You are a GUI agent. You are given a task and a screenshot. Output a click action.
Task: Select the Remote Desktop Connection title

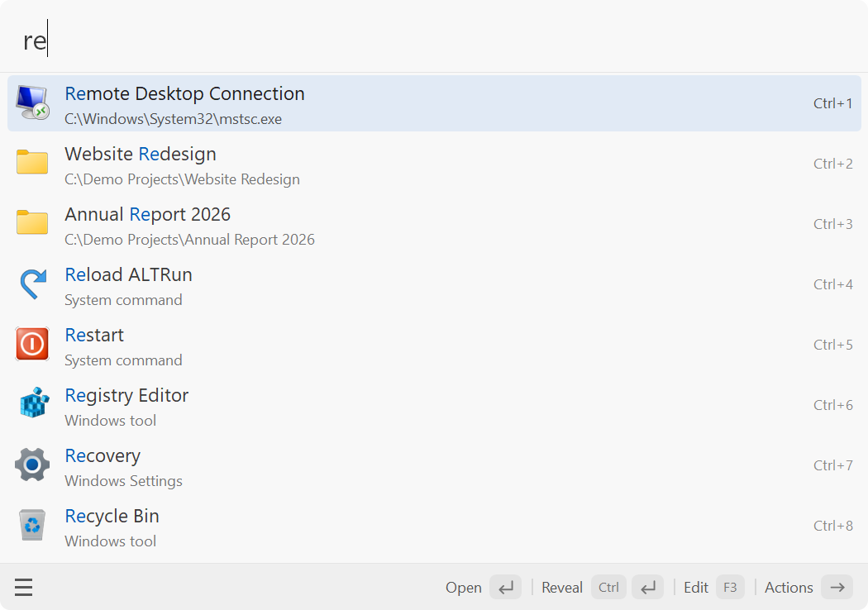(184, 93)
